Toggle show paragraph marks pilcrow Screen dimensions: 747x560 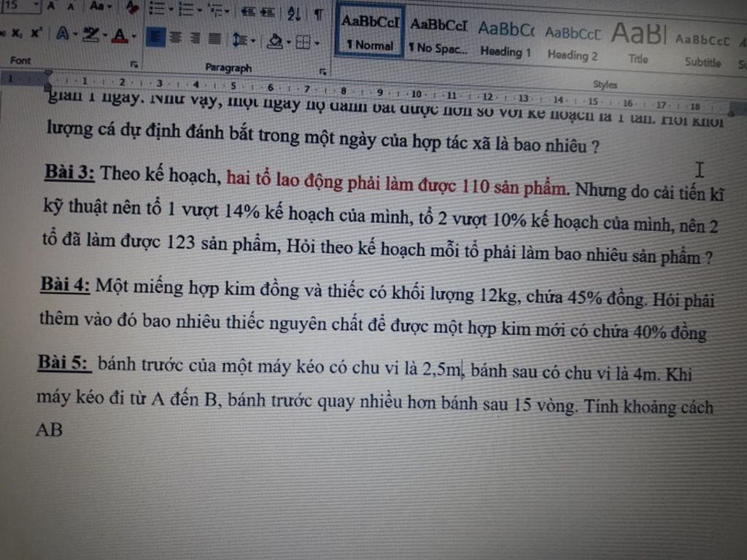318,15
